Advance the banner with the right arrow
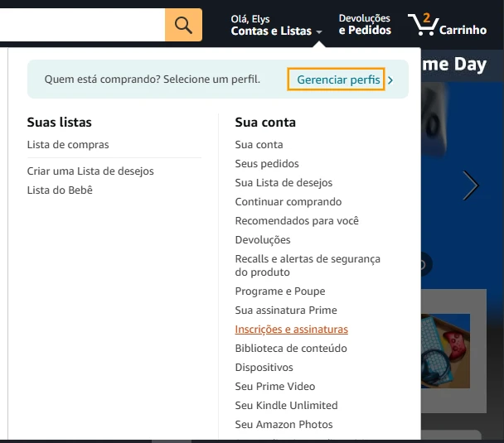504x443 pixels. [471, 185]
